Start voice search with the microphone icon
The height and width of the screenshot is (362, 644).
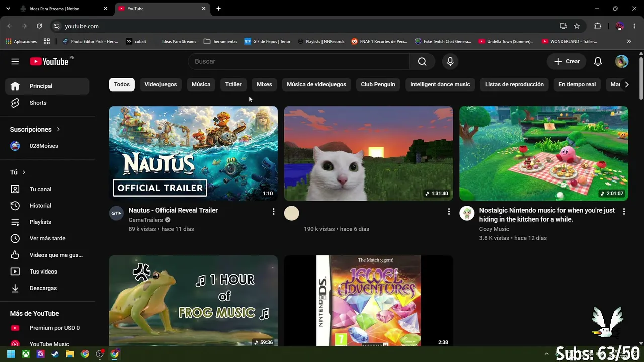point(450,61)
